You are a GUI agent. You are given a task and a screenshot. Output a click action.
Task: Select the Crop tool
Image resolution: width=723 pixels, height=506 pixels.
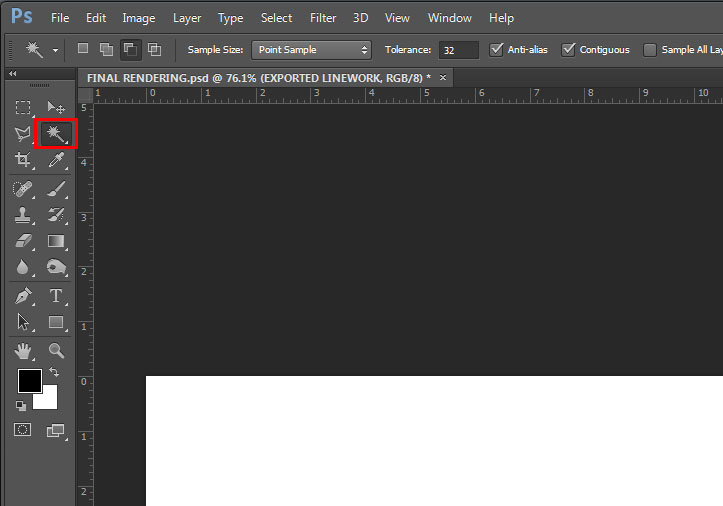23,160
